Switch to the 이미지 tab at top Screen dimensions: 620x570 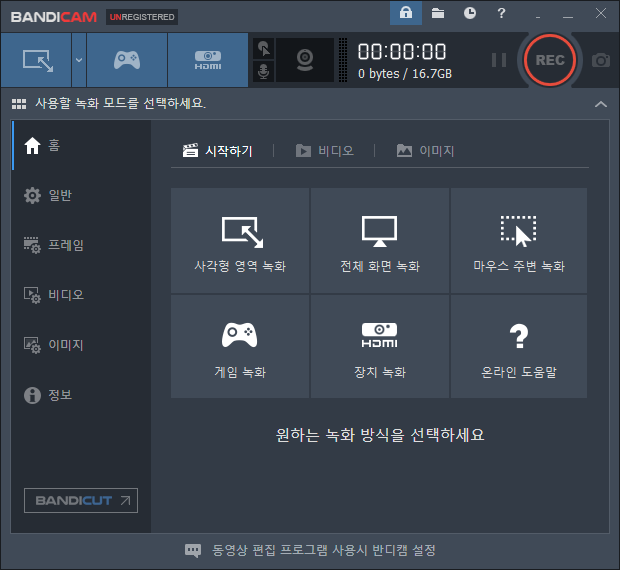(x=425, y=151)
